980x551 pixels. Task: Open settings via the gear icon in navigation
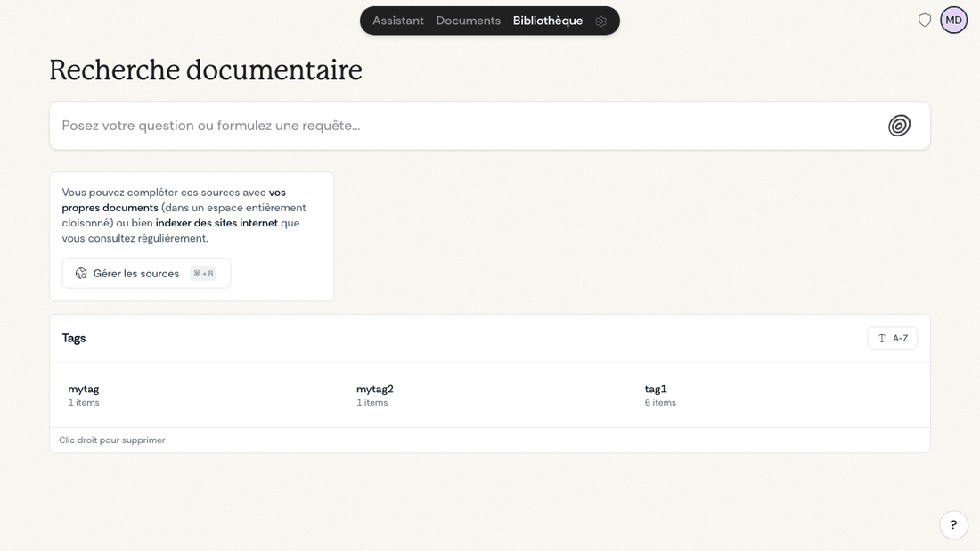pos(601,20)
